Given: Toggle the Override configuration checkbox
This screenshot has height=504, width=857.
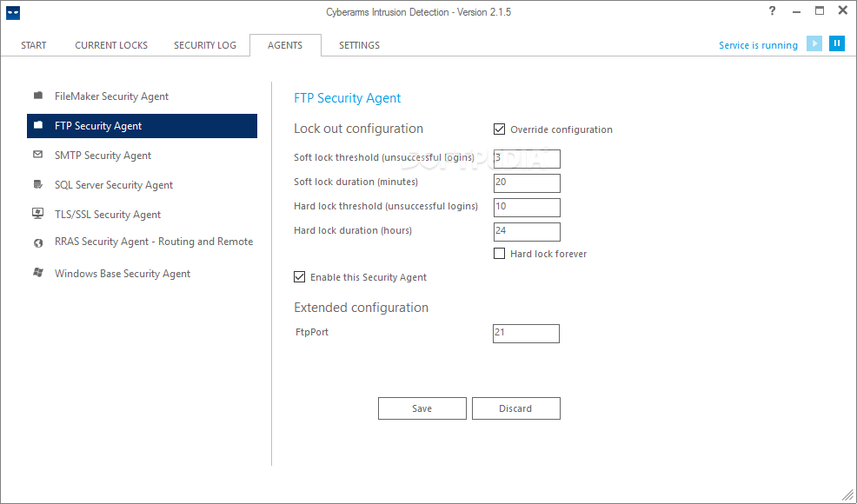Looking at the screenshot, I should pyautogui.click(x=499, y=129).
